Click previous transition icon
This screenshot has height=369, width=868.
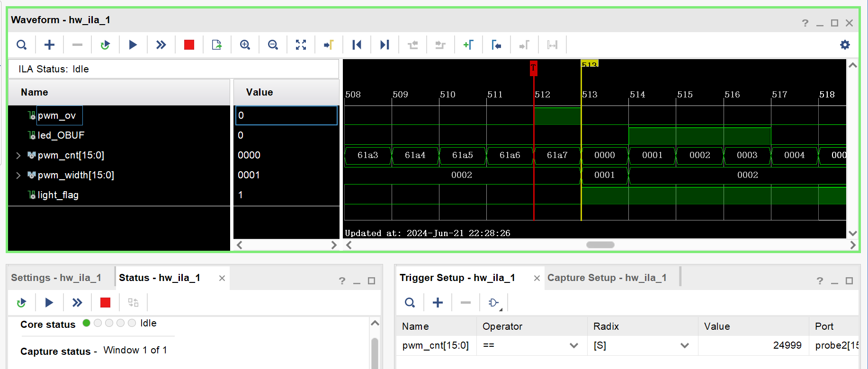(412, 45)
